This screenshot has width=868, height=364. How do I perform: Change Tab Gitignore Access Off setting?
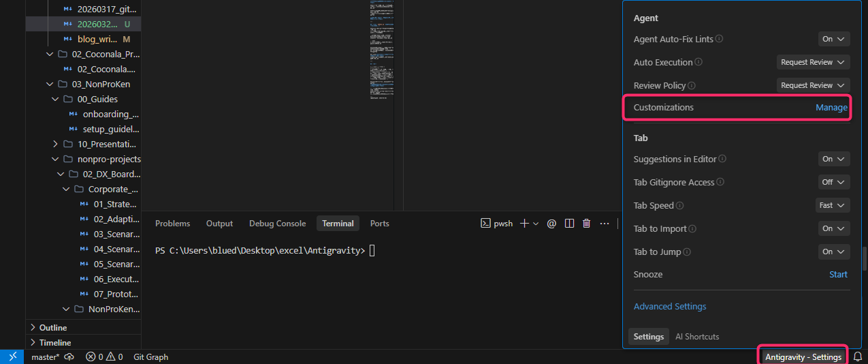pos(834,182)
